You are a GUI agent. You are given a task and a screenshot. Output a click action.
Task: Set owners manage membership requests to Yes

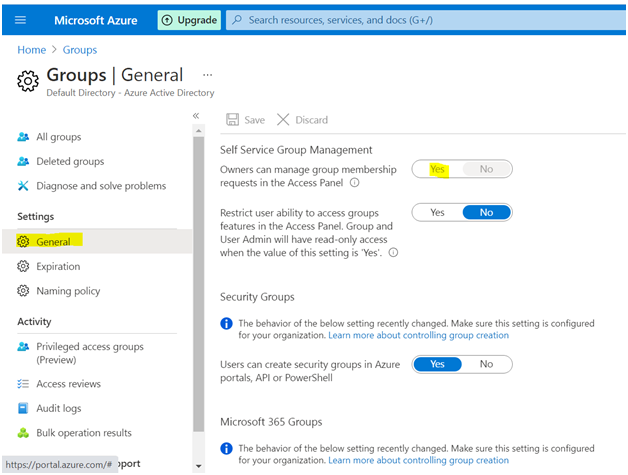pyautogui.click(x=437, y=169)
